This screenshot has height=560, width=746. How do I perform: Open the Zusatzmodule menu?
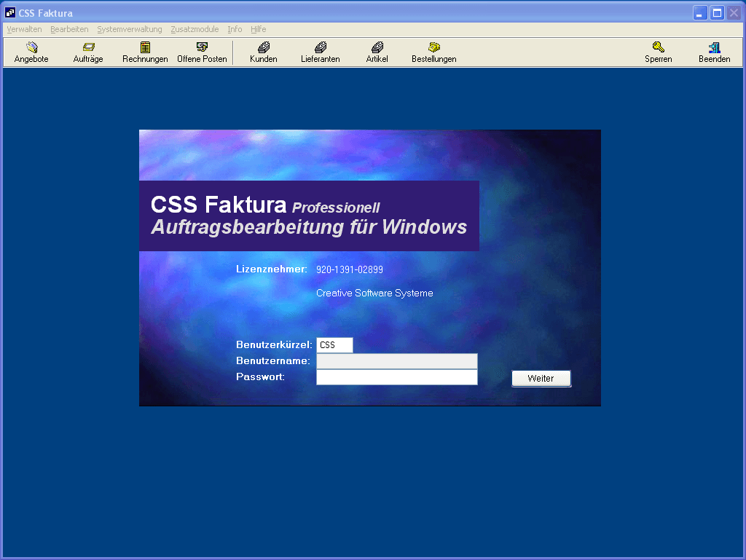(x=195, y=29)
